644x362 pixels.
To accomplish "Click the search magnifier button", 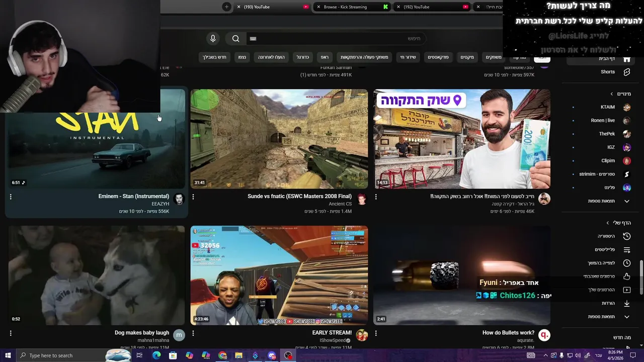I will pyautogui.click(x=236, y=39).
